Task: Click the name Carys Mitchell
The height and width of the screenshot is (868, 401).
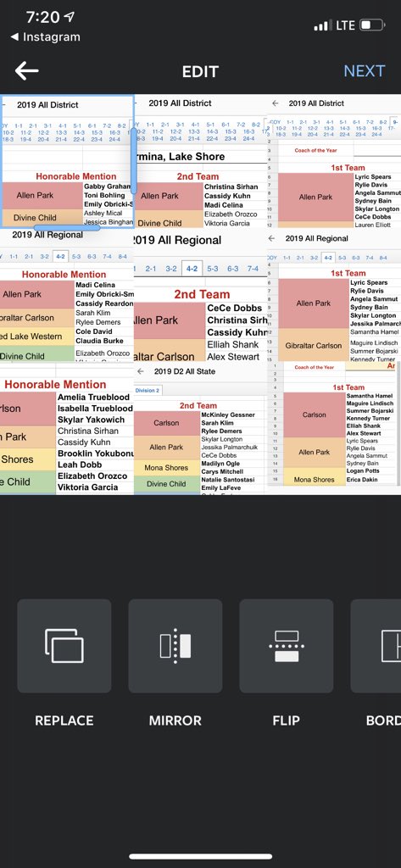Action: click(x=222, y=471)
